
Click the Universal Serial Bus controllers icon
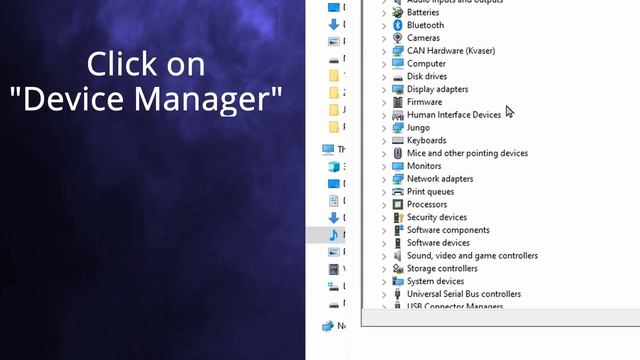coord(398,294)
